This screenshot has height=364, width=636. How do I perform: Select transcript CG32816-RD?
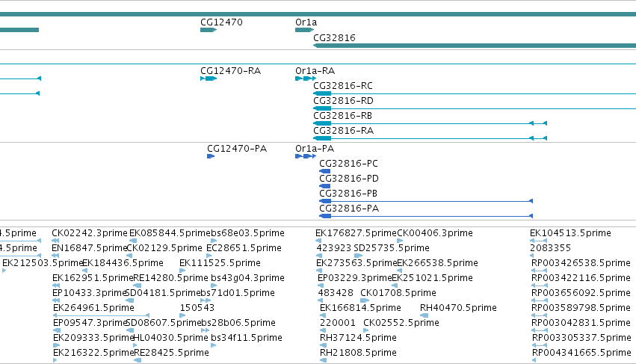tap(343, 101)
